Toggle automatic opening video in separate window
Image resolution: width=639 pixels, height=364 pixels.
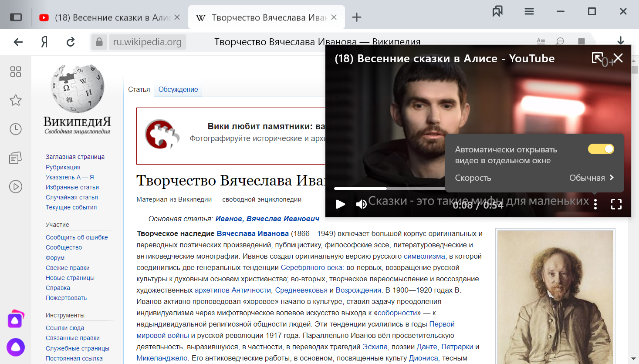pos(601,149)
